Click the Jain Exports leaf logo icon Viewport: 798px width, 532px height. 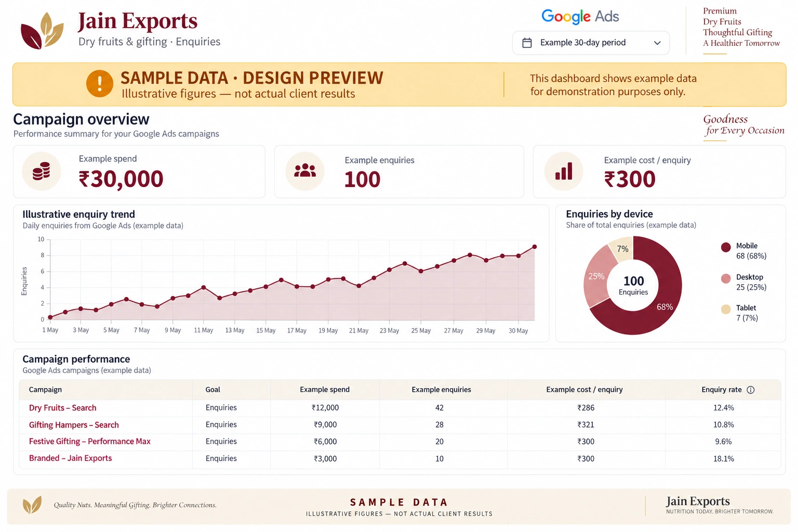[x=42, y=31]
